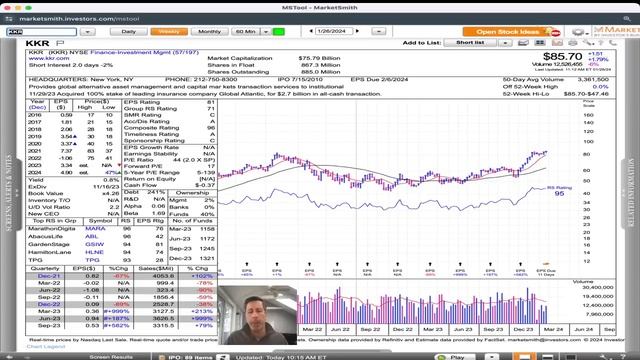
Task: Click the presenter webcam thumbnail
Action: tap(257, 315)
